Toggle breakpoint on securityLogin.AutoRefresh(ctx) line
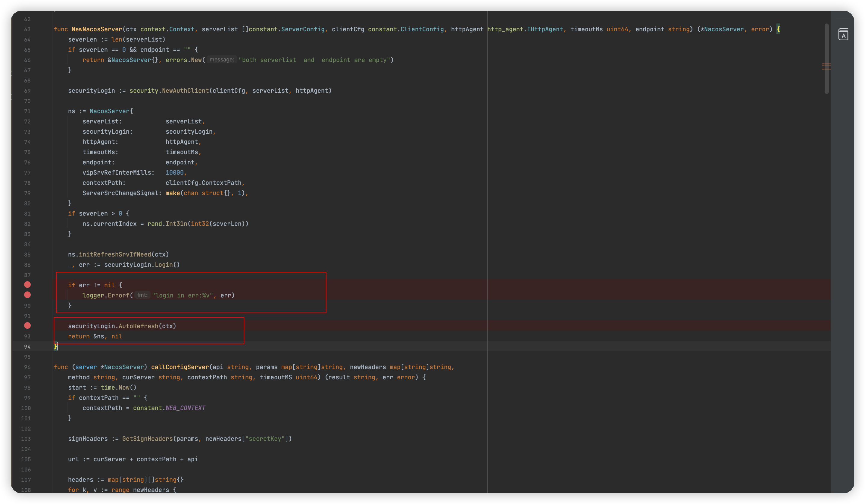 (27, 326)
